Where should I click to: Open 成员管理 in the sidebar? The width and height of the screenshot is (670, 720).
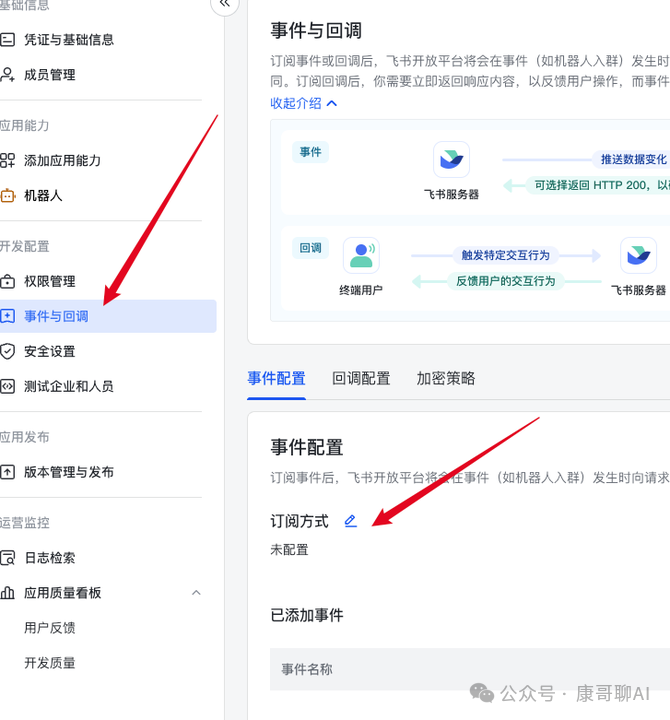click(50, 74)
